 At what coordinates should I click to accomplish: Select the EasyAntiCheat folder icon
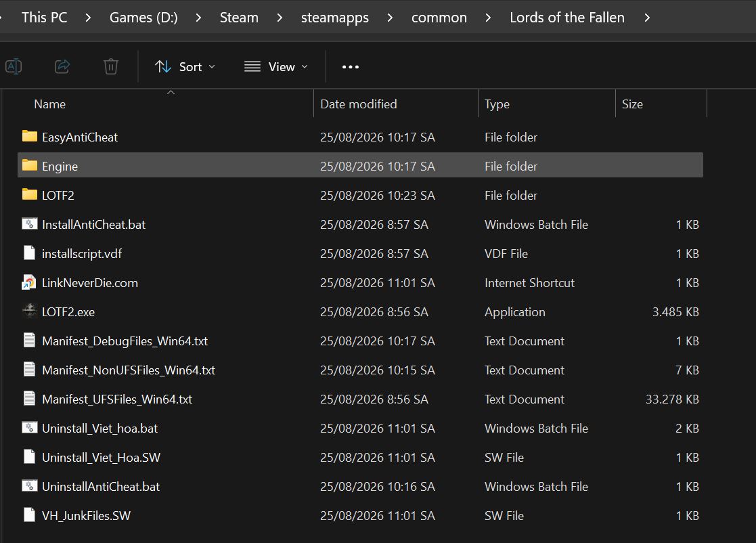pos(29,137)
